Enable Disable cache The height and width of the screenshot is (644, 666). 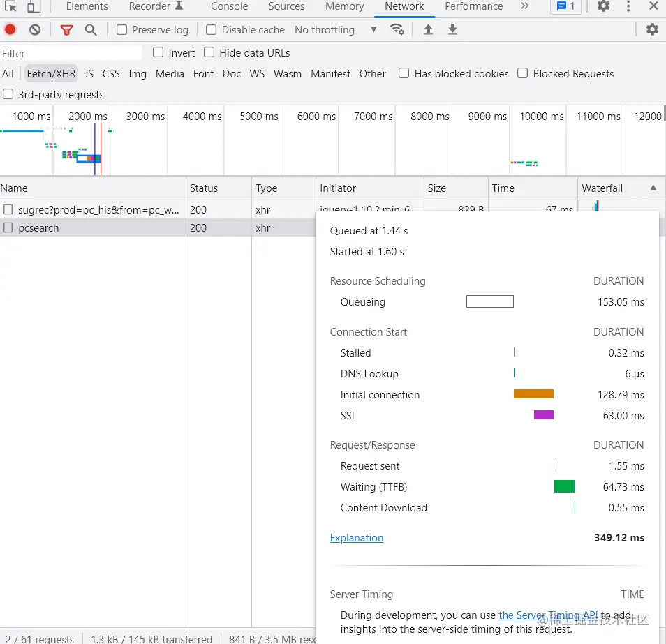210,29
